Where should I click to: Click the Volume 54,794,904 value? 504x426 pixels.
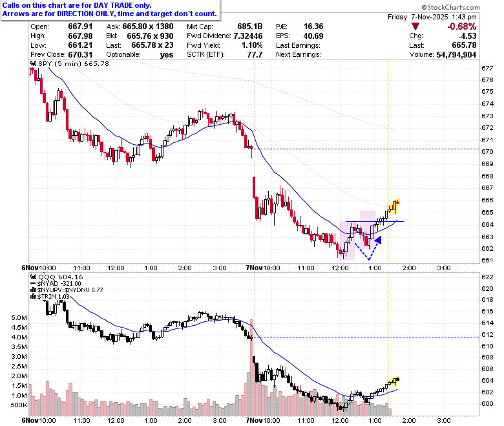tap(456, 55)
